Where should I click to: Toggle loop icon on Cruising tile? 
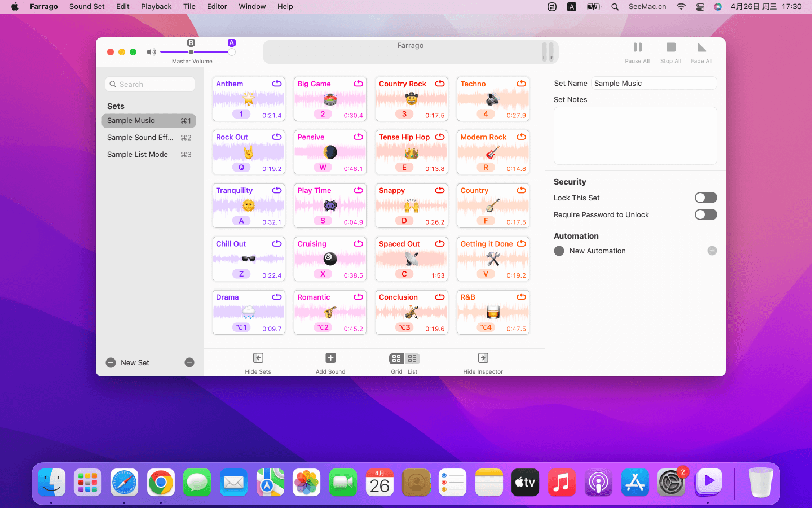(x=358, y=244)
